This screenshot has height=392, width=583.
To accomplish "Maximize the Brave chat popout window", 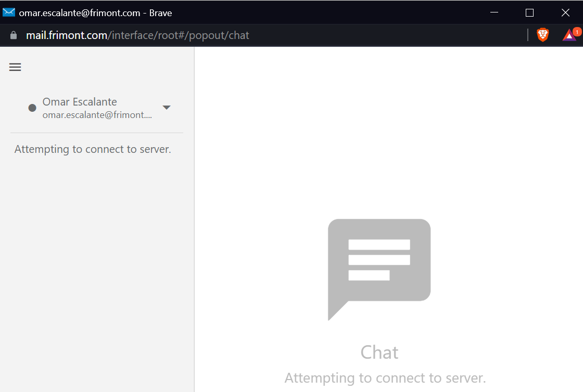I will [529, 12].
